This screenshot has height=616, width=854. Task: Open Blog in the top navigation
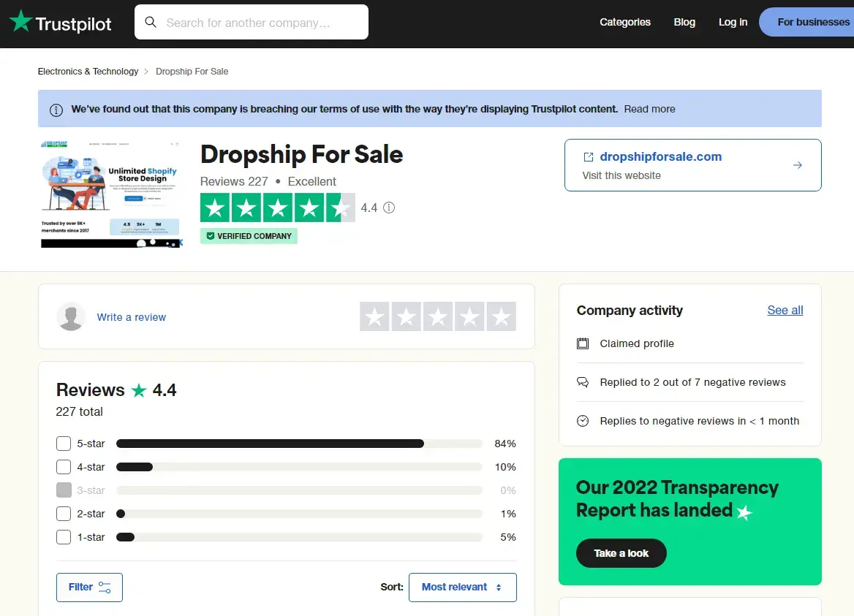(684, 23)
